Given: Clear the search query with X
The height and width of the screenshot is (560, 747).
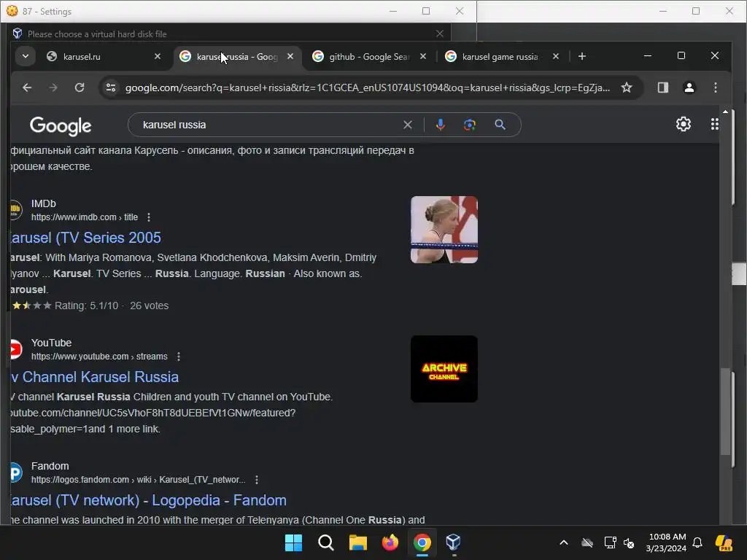Looking at the screenshot, I should [408, 125].
